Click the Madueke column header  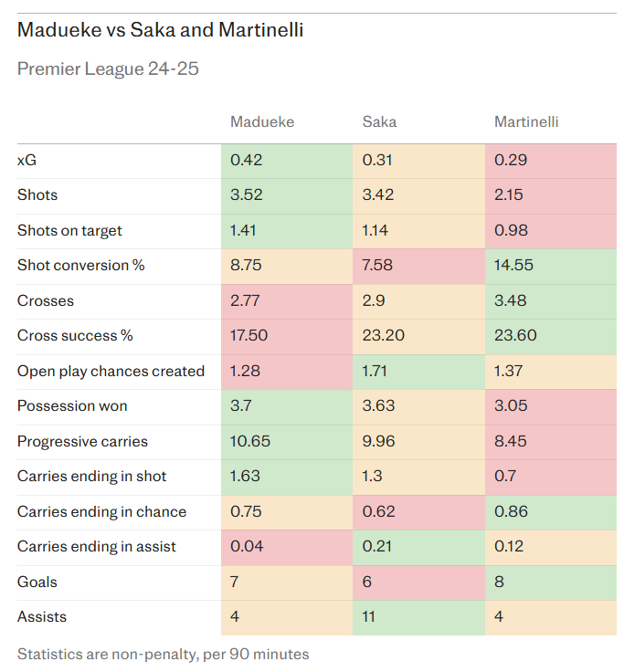pos(262,121)
